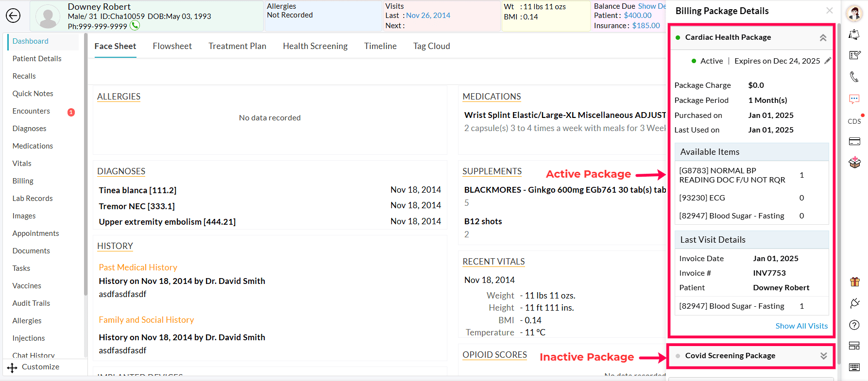The height and width of the screenshot is (381, 868).
Task: Click the green phone call icon
Action: (x=135, y=25)
